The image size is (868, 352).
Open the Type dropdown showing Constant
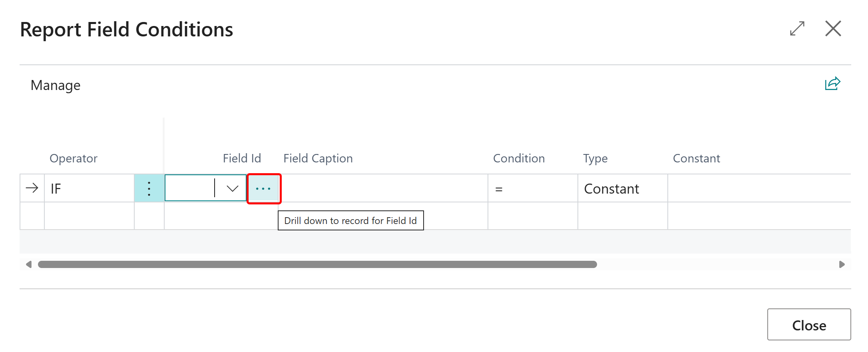coord(622,188)
